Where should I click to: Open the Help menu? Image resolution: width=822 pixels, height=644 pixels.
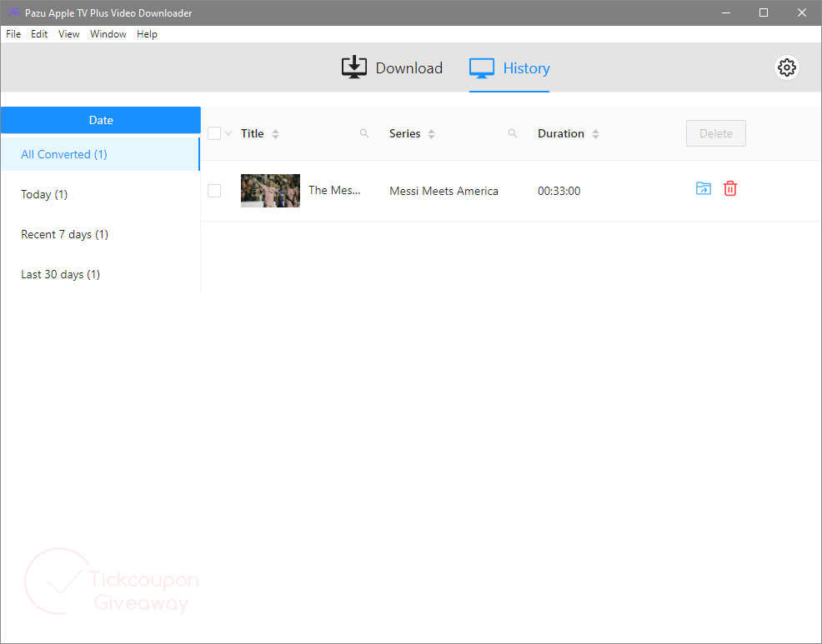pos(147,34)
